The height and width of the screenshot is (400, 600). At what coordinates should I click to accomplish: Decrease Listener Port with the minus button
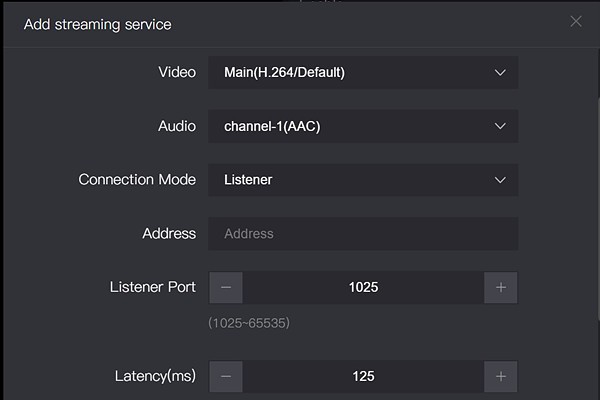click(x=226, y=288)
